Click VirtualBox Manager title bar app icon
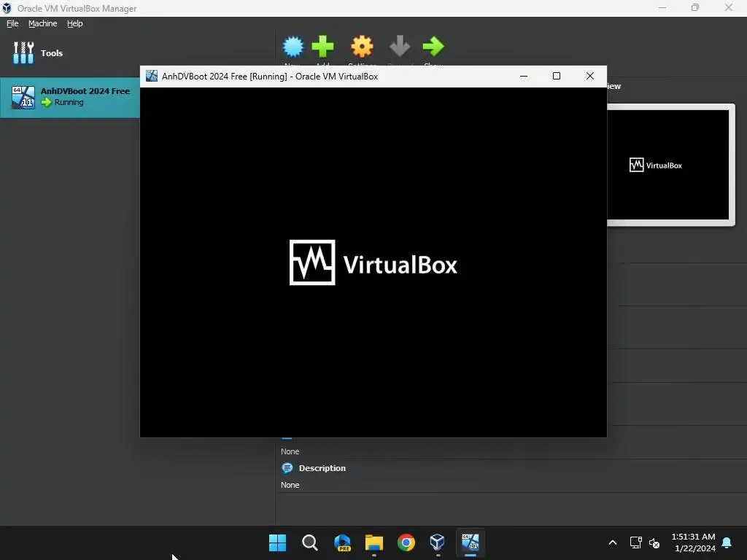 point(7,8)
